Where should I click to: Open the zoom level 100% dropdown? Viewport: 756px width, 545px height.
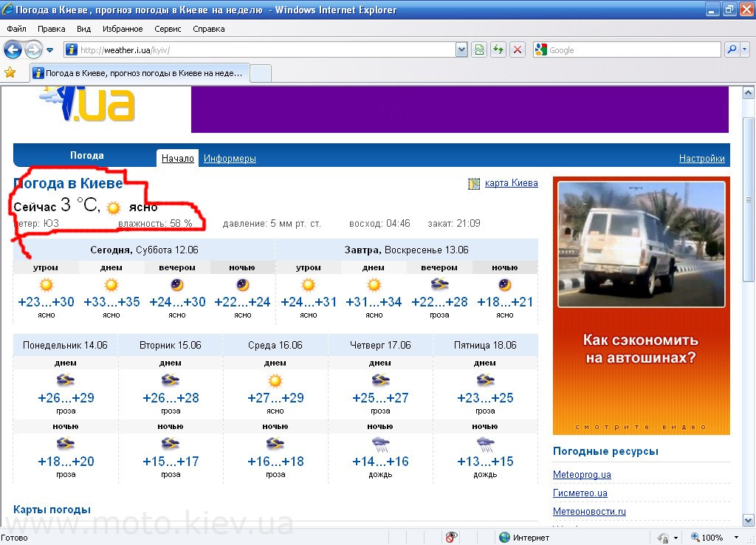[736, 538]
